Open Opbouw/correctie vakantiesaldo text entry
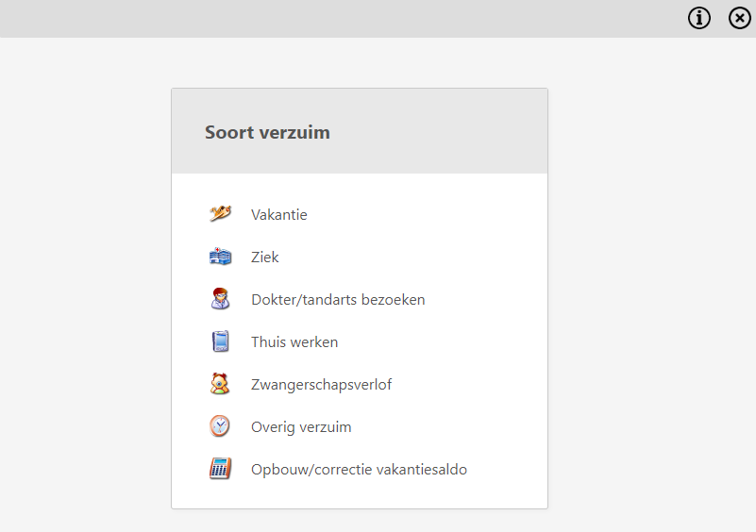The image size is (756, 532). [360, 470]
